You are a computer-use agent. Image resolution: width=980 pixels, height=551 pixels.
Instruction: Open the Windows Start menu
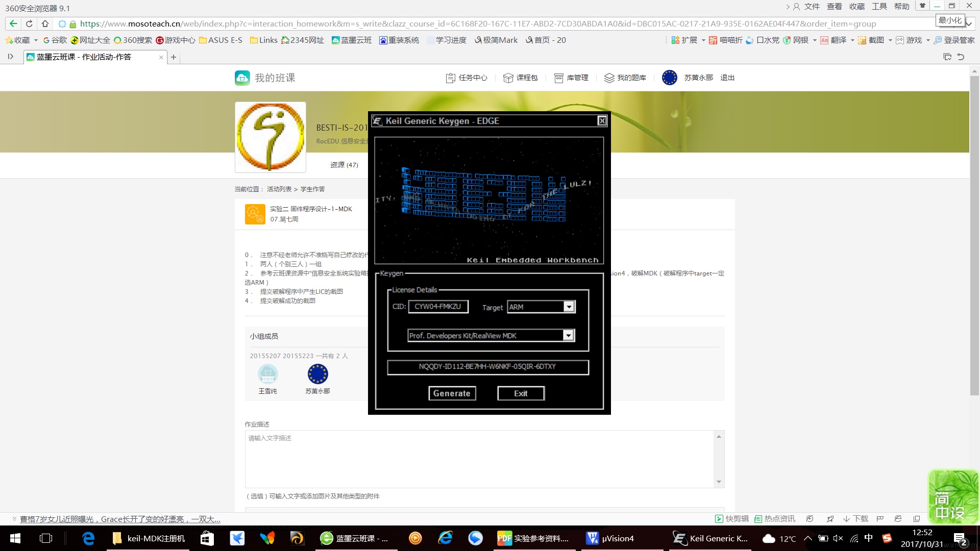tap(15, 538)
